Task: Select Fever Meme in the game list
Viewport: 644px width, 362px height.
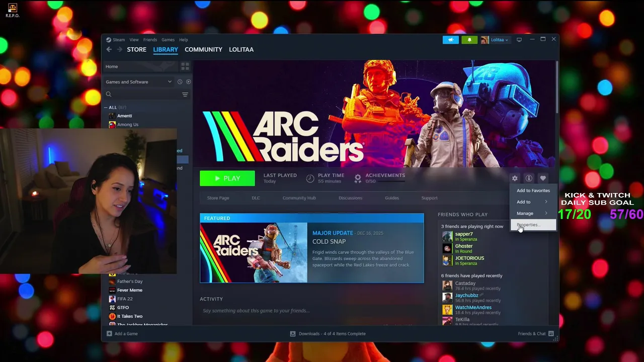Action: (x=130, y=290)
